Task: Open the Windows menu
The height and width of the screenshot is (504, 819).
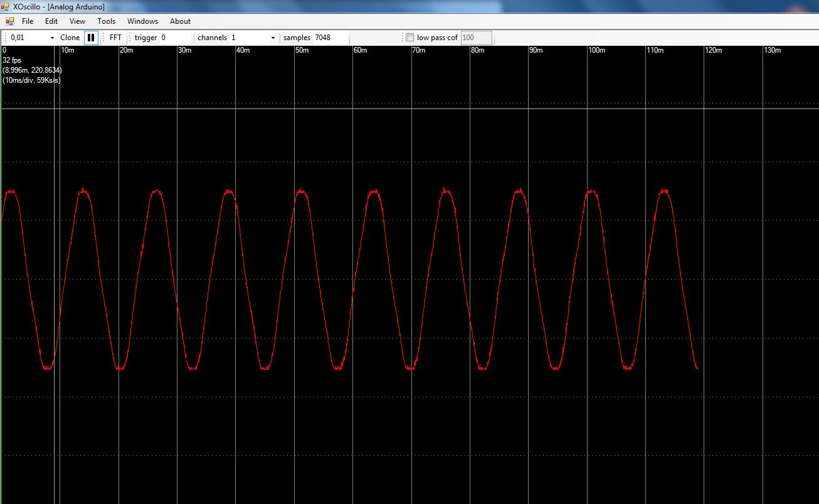Action: click(142, 21)
